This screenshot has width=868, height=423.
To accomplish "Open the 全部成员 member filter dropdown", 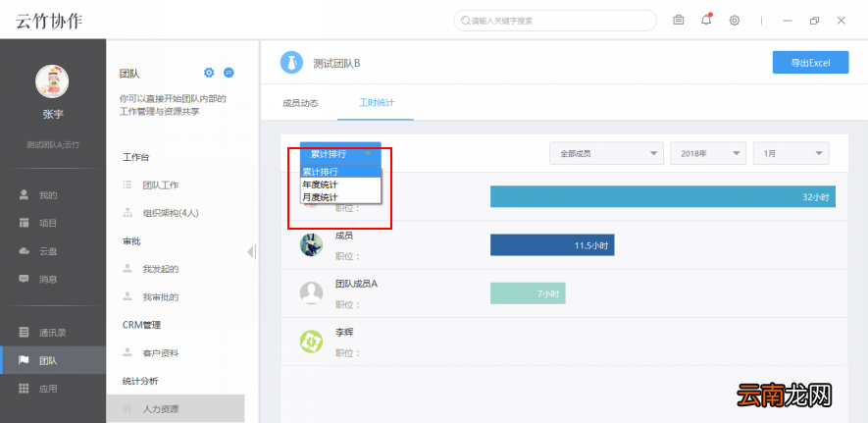I will 606,153.
